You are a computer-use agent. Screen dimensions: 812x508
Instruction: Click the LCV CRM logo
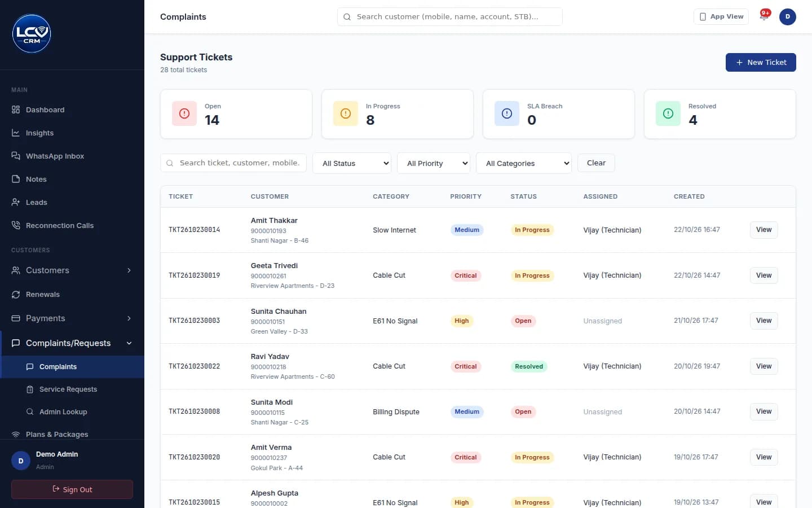point(32,34)
